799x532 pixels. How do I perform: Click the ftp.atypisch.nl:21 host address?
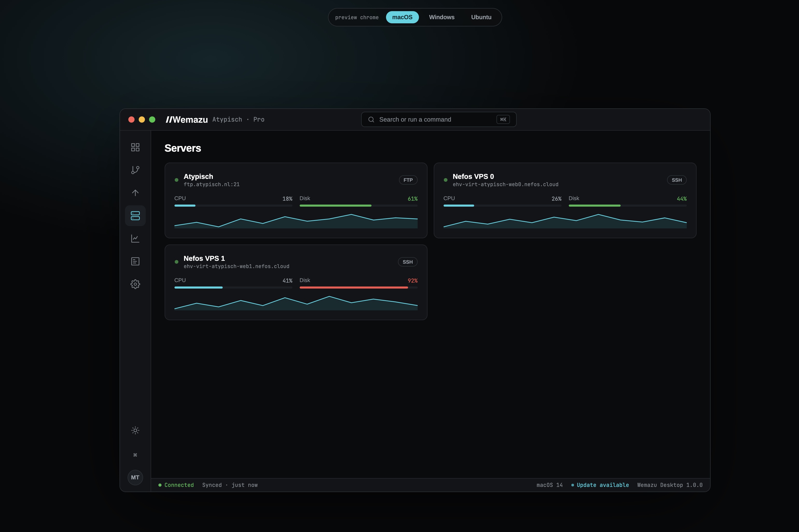click(211, 184)
